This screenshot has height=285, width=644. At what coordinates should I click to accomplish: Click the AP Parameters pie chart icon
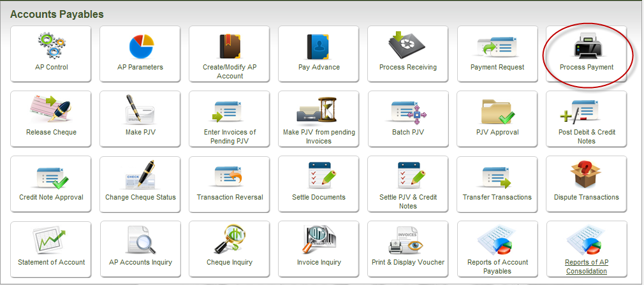[140, 45]
